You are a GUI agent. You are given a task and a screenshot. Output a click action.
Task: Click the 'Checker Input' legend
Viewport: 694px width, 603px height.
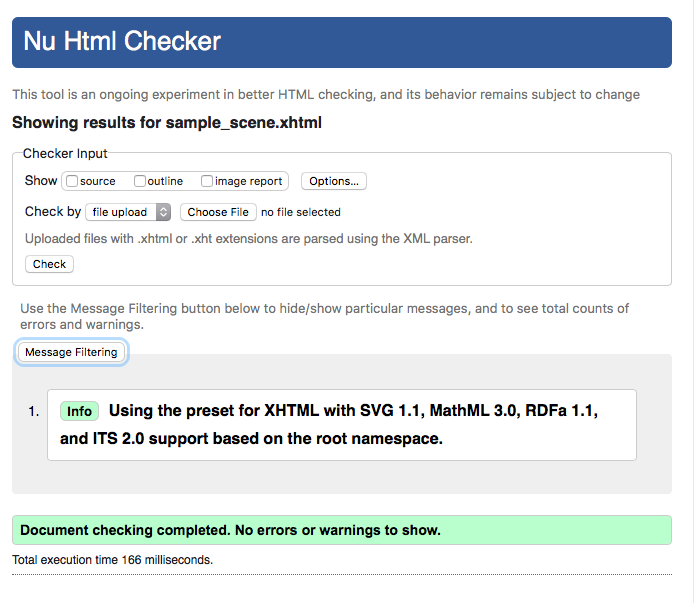pos(65,153)
